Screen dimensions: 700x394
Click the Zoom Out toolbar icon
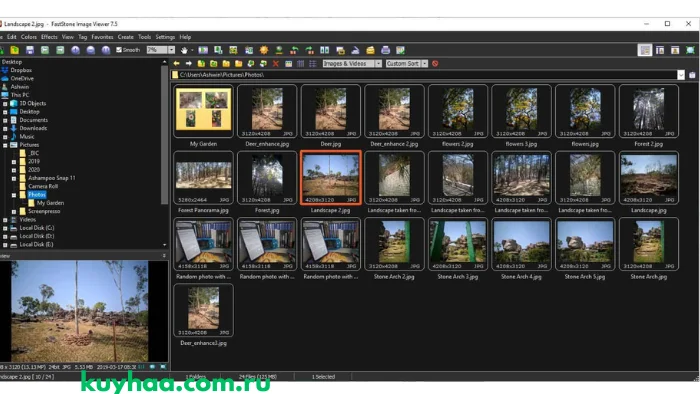click(91, 50)
